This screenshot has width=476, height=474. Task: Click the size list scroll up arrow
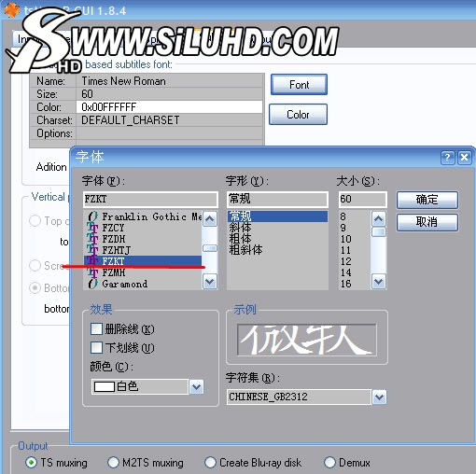point(379,219)
